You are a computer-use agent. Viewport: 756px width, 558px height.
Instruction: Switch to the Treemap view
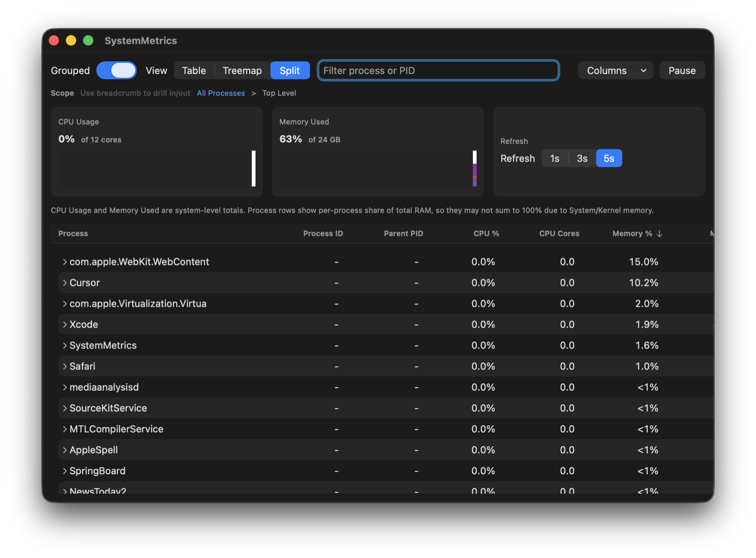coord(242,70)
